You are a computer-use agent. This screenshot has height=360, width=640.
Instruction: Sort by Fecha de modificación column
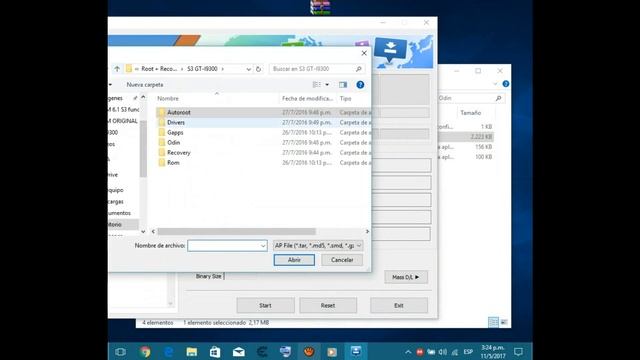point(307,98)
